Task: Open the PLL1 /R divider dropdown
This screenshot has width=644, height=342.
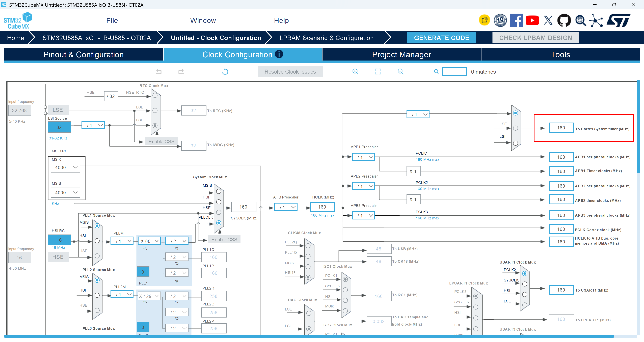Action: click(x=177, y=241)
